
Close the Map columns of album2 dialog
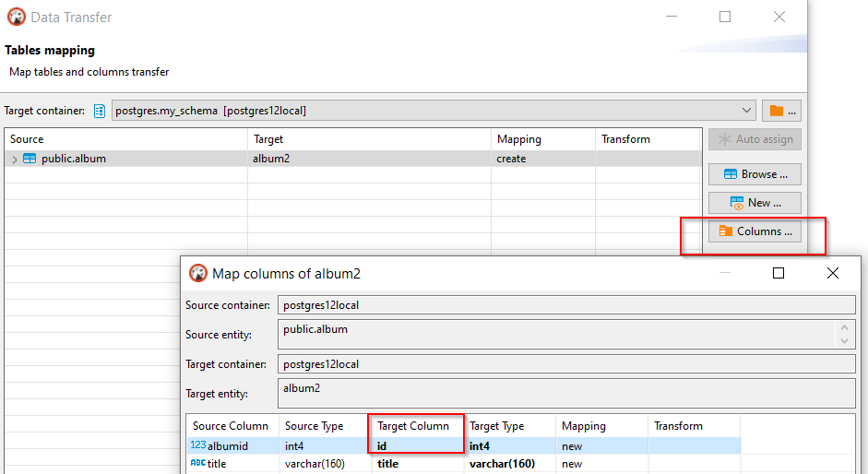point(833,273)
